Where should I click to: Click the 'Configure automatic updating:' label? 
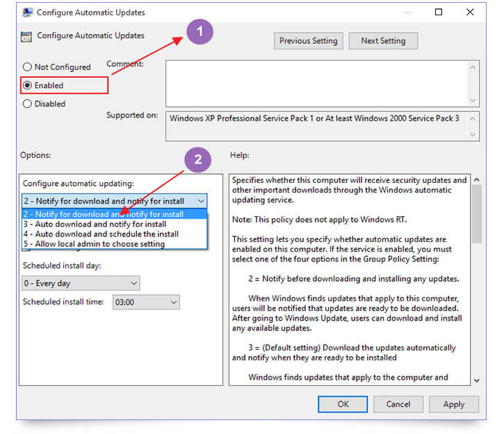tap(78, 183)
